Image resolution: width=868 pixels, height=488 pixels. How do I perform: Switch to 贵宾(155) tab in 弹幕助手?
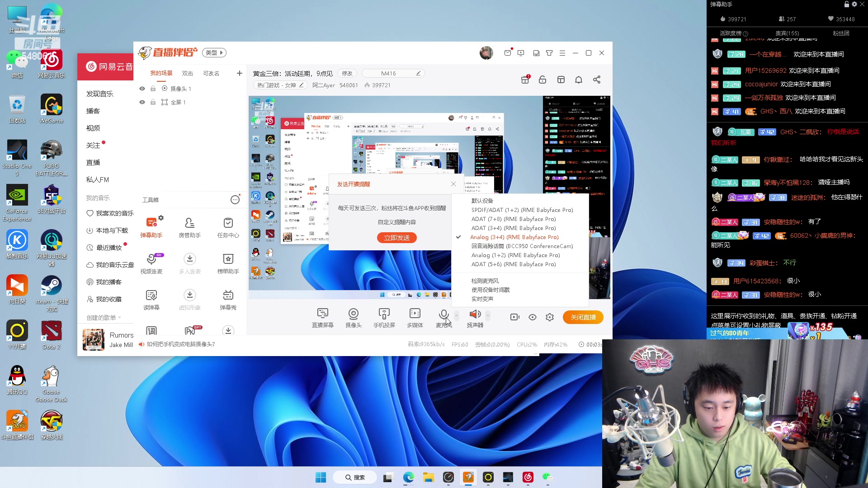pyautogui.click(x=787, y=33)
